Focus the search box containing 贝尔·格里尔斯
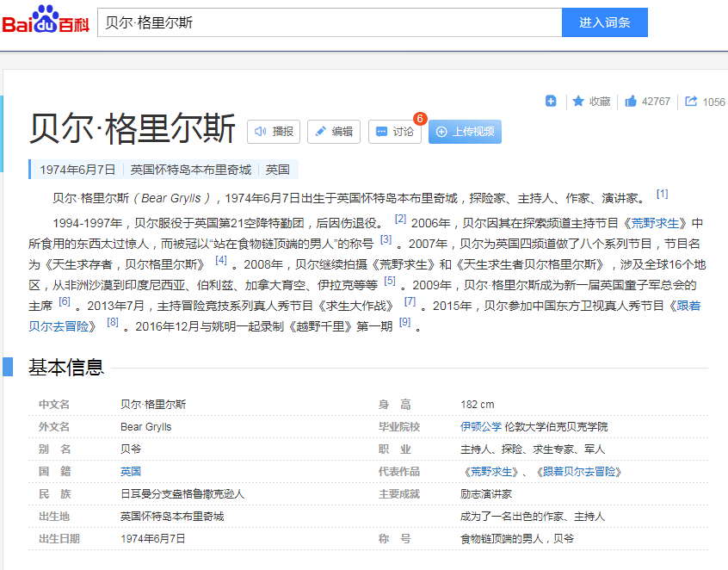 pyautogui.click(x=330, y=22)
